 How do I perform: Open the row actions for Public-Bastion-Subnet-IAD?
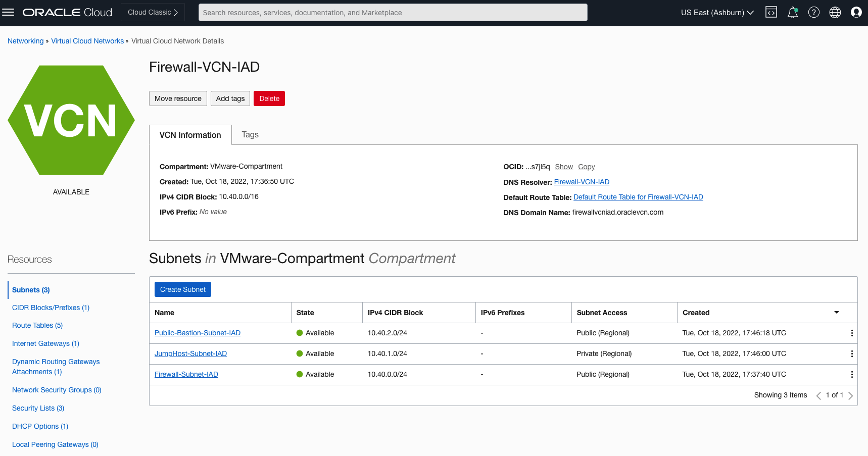[x=852, y=333]
